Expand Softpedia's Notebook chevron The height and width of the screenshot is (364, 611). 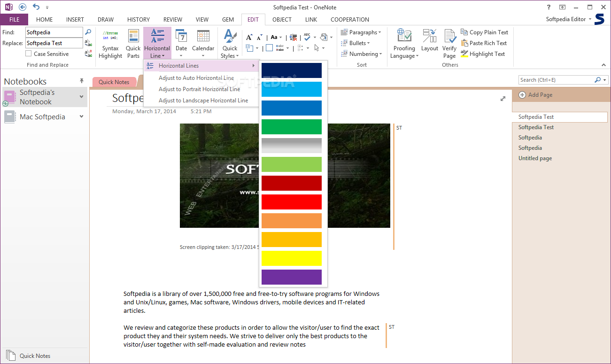pos(82,97)
